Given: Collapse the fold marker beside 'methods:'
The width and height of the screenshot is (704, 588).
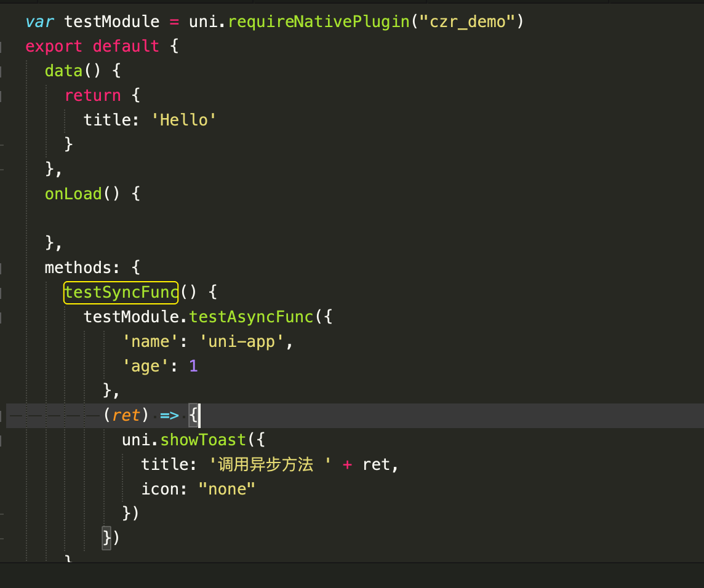Looking at the screenshot, I should tap(2, 268).
